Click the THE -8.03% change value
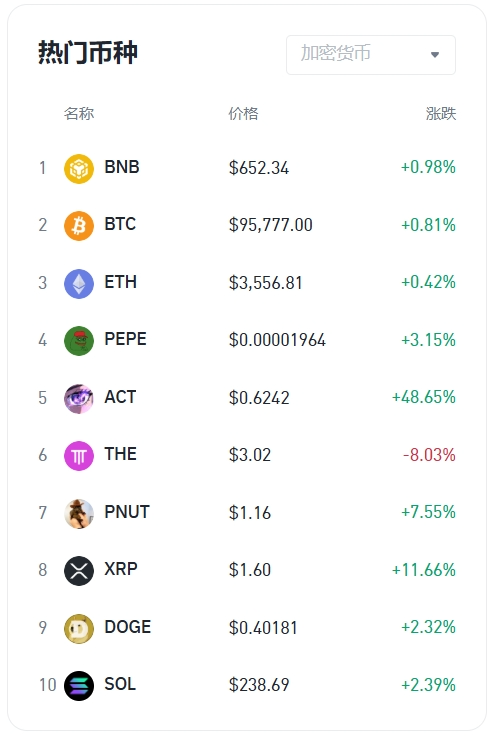 pos(429,455)
